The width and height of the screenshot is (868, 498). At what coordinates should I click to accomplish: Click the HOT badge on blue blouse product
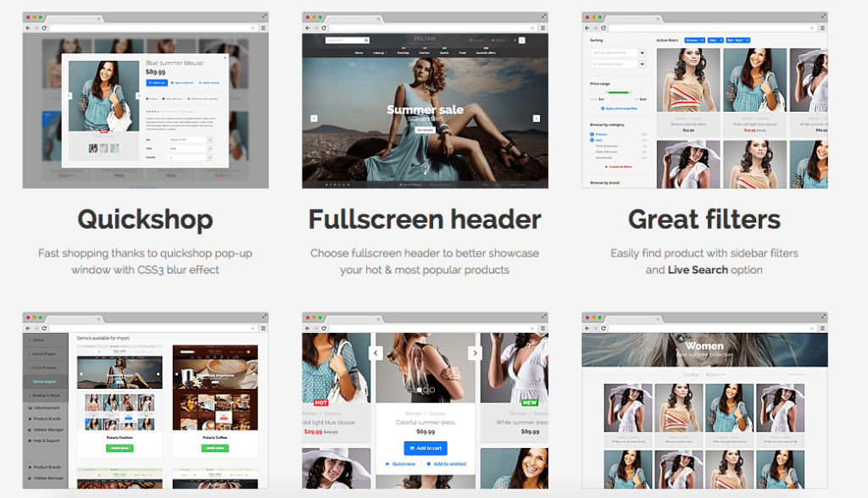[x=321, y=403]
